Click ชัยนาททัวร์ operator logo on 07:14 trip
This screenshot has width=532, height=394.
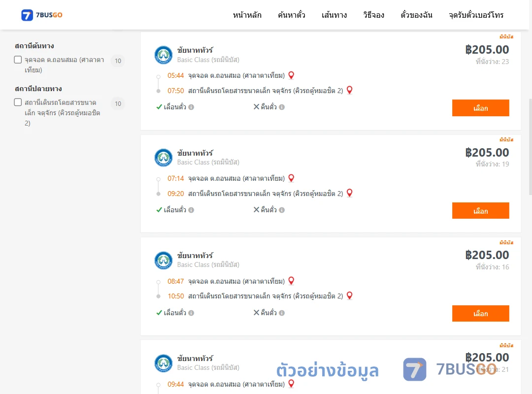coord(164,158)
